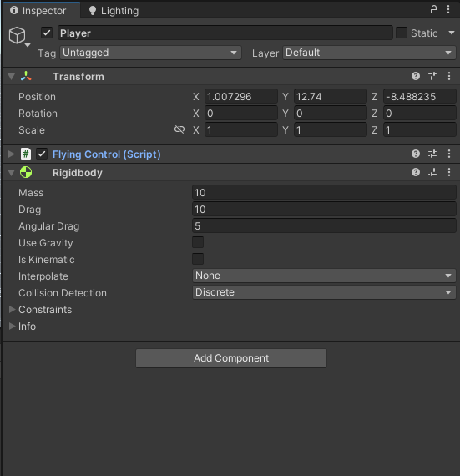Select the Inspector tab
Image resolution: width=460 pixels, height=476 pixels.
tap(38, 11)
